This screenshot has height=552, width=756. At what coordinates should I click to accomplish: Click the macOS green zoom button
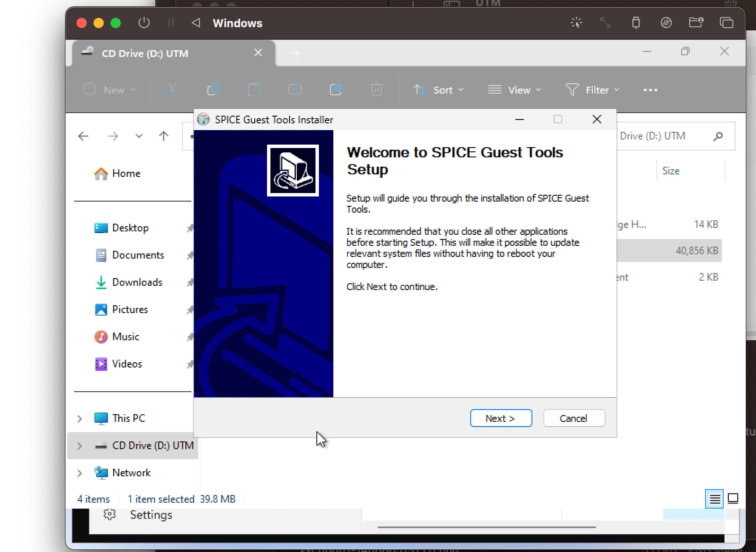[x=116, y=23]
